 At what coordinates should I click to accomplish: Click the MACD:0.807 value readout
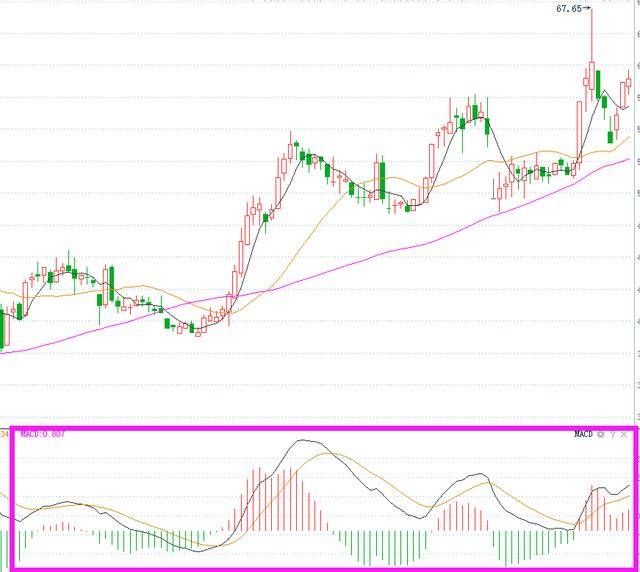point(43,434)
